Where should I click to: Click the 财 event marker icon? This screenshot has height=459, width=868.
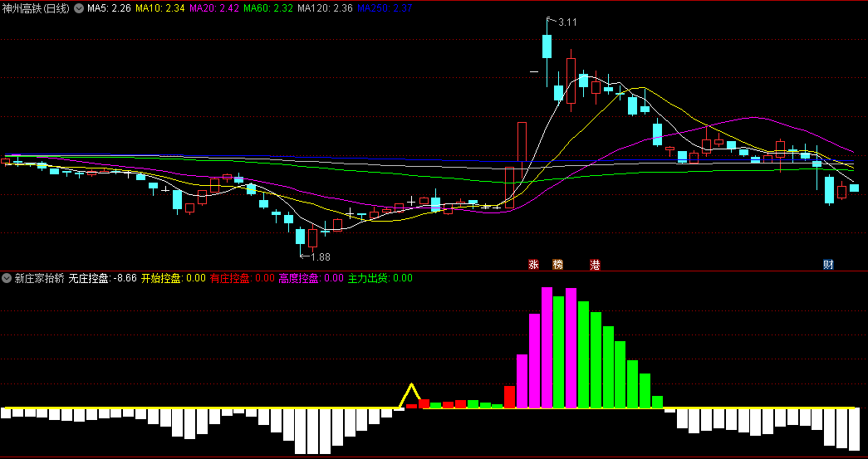[x=828, y=265]
